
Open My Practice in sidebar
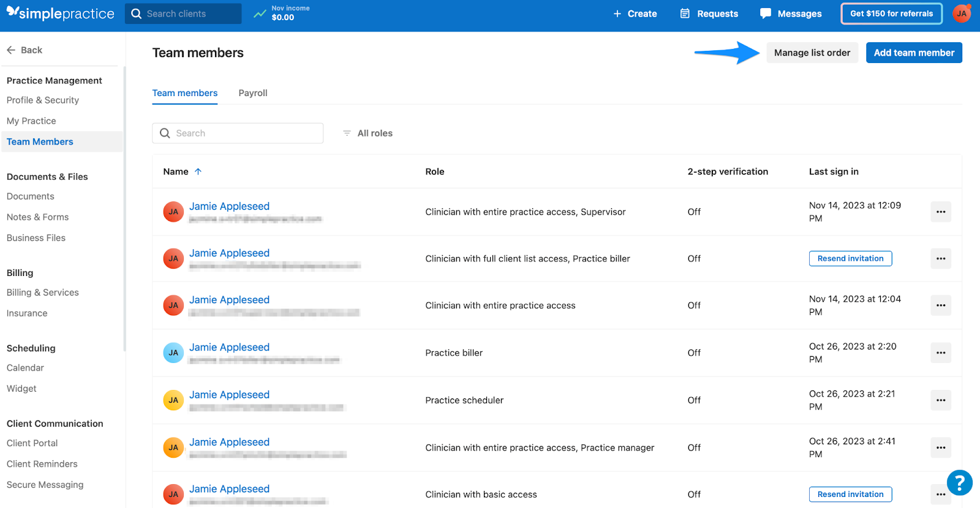[x=31, y=121]
